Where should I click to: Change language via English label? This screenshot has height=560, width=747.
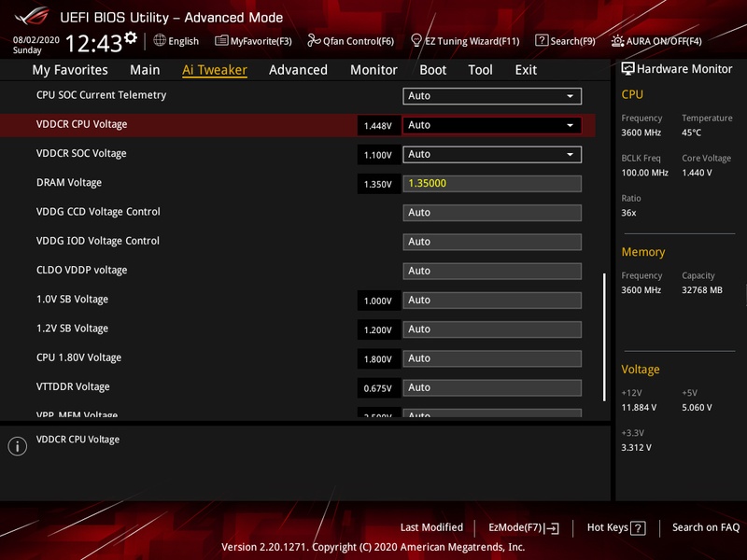[183, 41]
